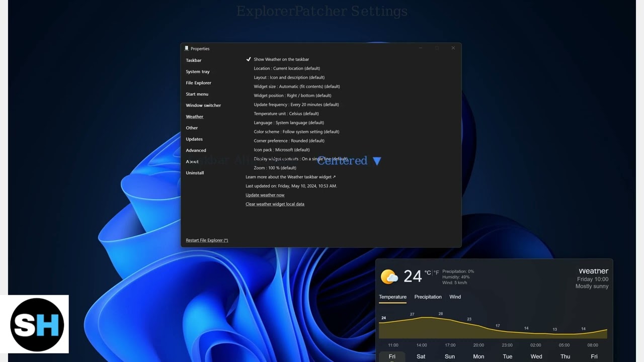Screen dimensions: 644x362
Task: Change Language System language option
Action: 289,123
